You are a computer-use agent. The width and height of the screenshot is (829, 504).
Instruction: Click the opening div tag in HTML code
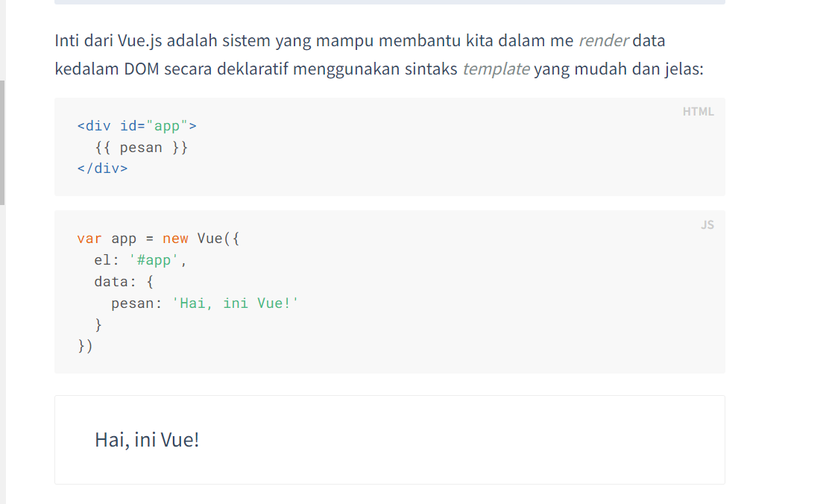point(136,126)
